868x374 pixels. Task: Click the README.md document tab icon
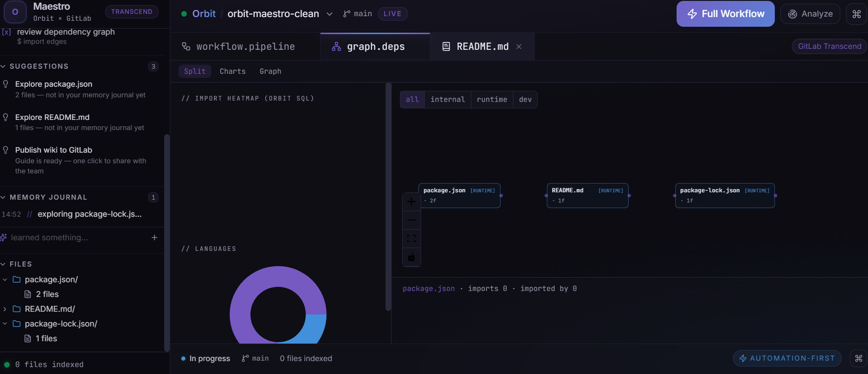point(446,46)
